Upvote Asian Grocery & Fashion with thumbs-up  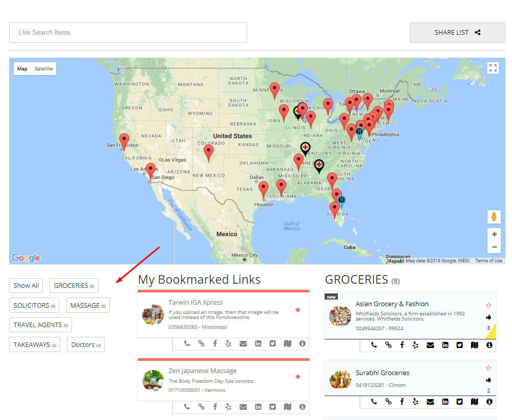[489, 317]
